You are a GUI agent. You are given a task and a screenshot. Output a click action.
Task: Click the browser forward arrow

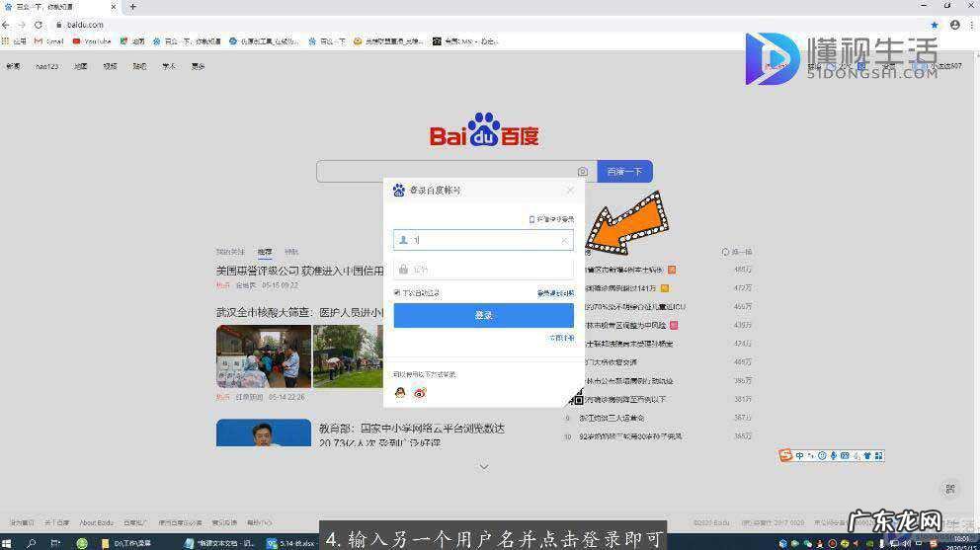pyautogui.click(x=22, y=25)
